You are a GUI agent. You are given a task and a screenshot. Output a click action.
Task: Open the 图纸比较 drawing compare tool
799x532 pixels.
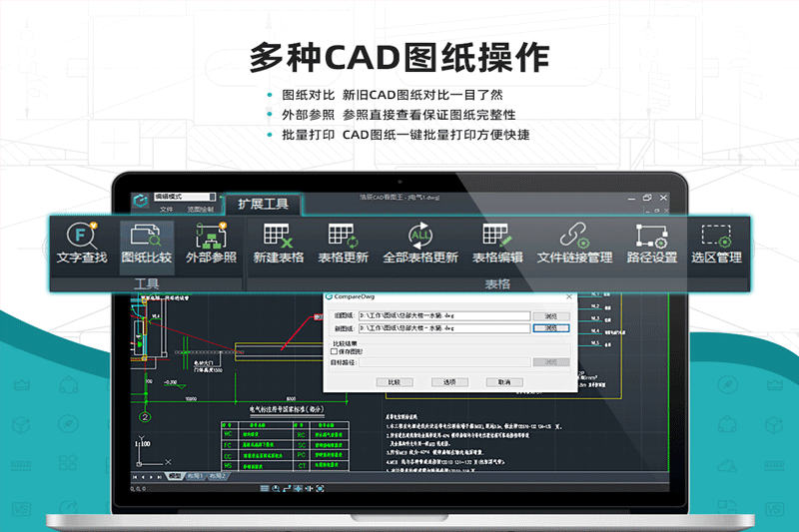tap(147, 245)
